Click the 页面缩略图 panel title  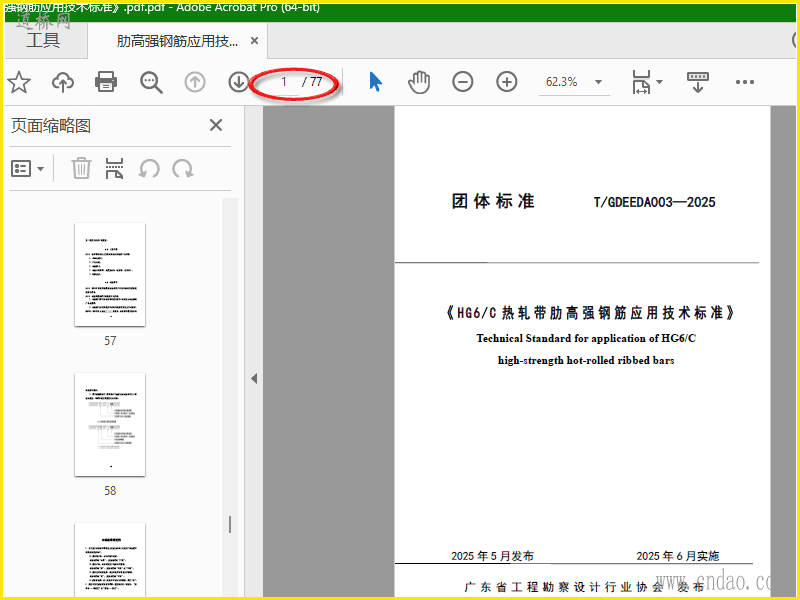click(51, 126)
